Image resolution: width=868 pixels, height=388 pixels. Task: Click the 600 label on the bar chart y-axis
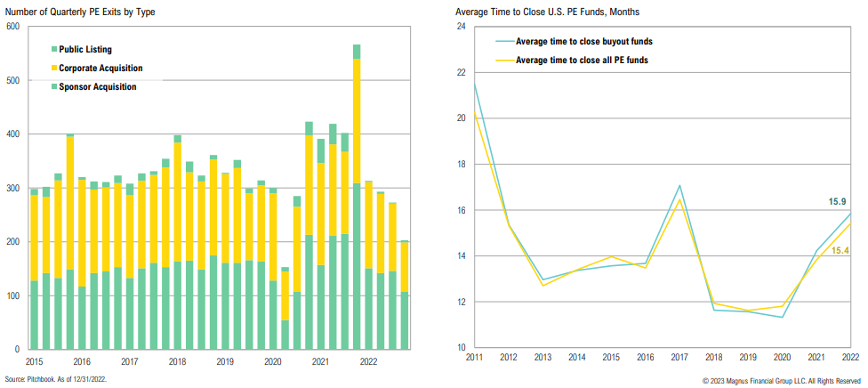[12, 27]
